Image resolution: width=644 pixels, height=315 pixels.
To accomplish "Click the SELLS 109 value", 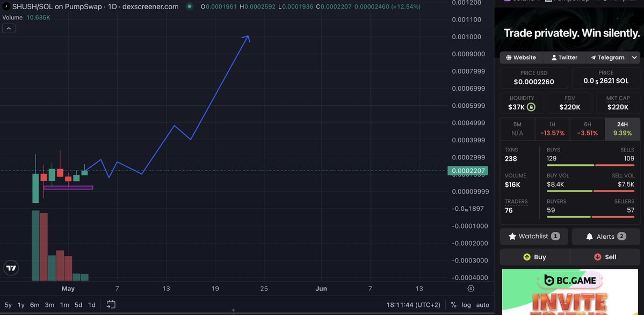I will click(x=629, y=158).
